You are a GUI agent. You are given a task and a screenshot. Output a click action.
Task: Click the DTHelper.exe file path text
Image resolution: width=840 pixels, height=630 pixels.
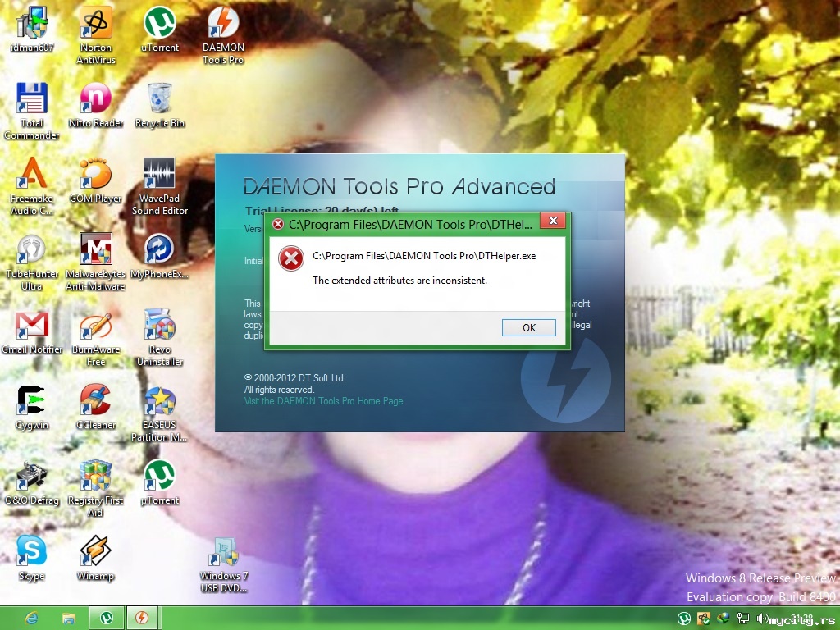[x=424, y=256]
